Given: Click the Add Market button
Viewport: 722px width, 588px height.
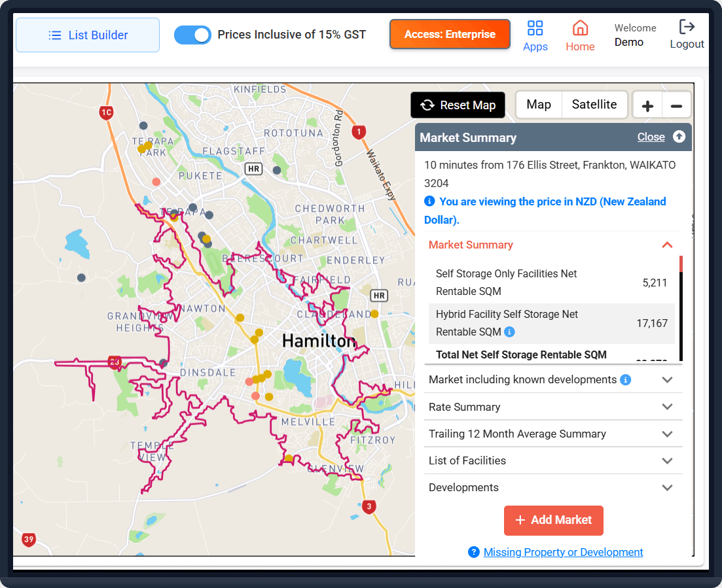Looking at the screenshot, I should [554, 521].
